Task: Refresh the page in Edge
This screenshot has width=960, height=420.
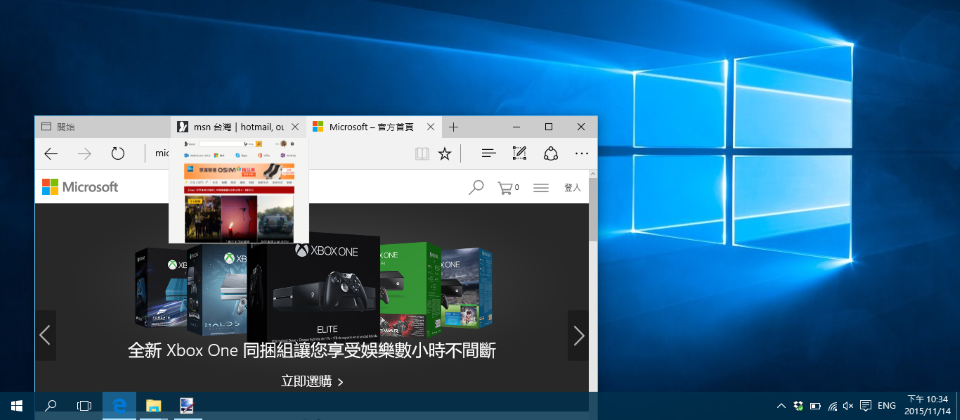Action: (x=118, y=154)
